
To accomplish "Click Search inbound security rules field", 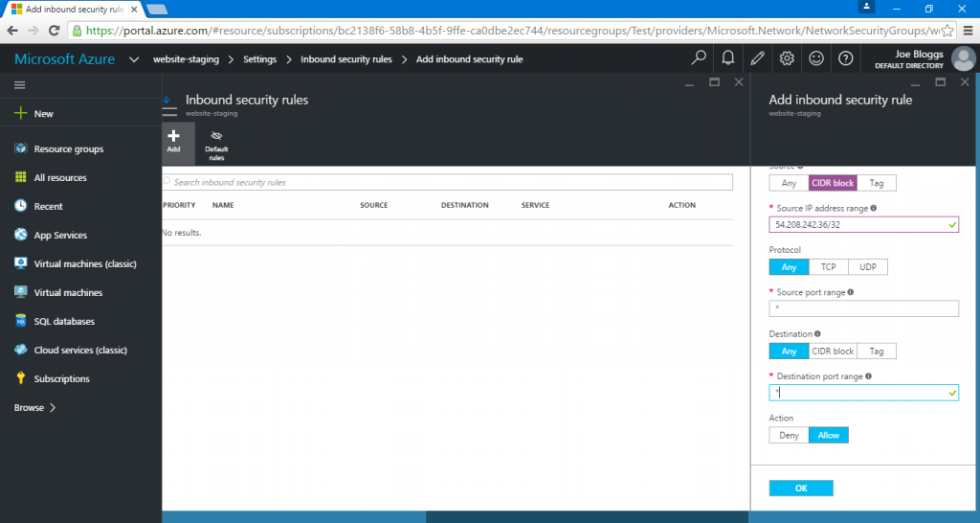I will click(x=448, y=182).
